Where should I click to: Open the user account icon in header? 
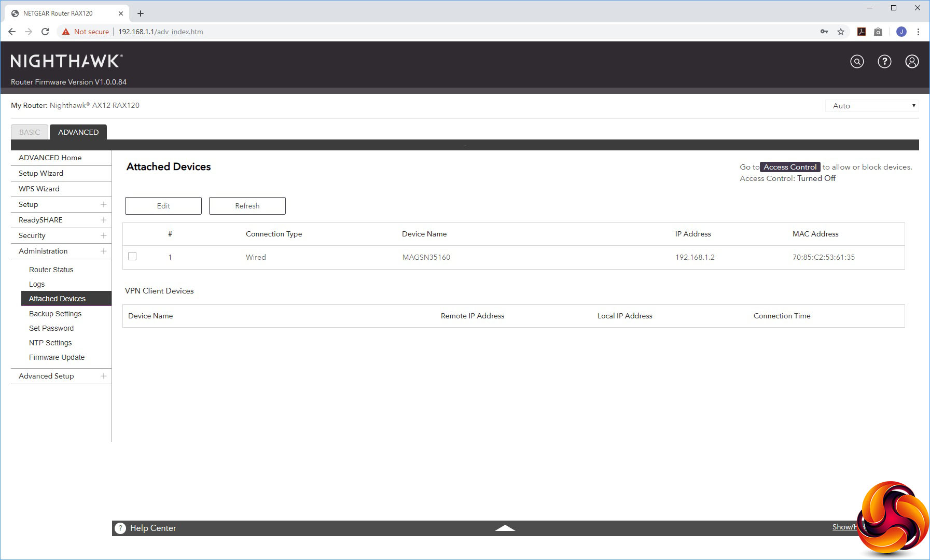pyautogui.click(x=912, y=62)
